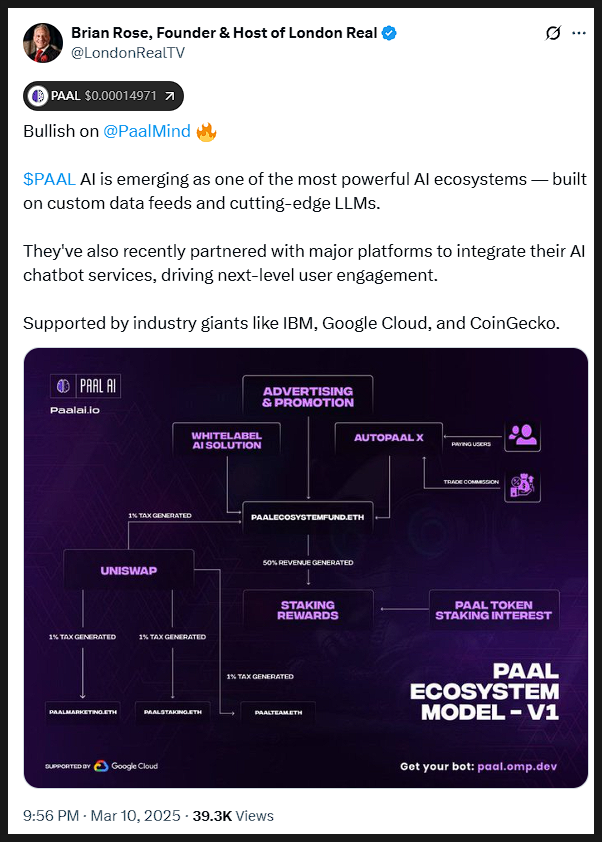Click the Grok icon beside the three dots

tap(552, 33)
